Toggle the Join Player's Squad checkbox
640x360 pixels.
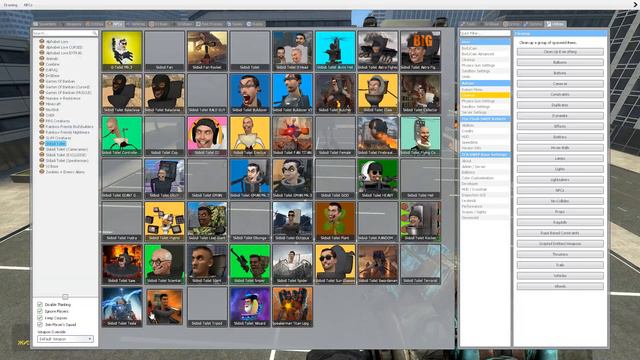point(40,324)
